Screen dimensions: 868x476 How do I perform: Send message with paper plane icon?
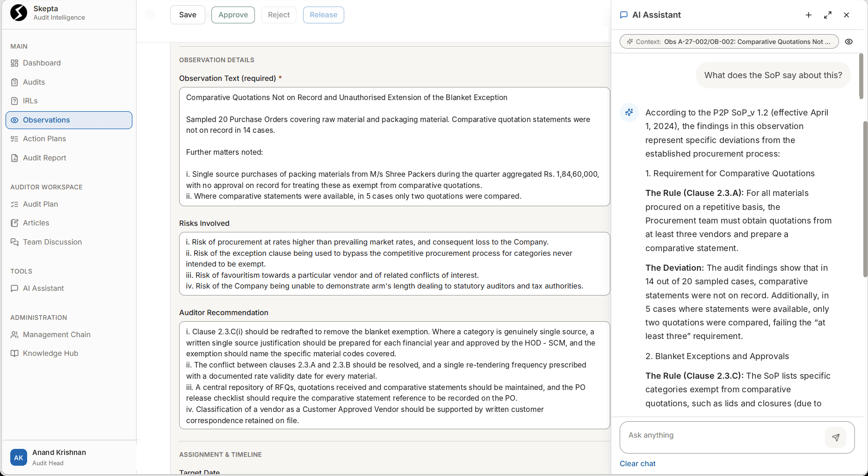click(836, 438)
